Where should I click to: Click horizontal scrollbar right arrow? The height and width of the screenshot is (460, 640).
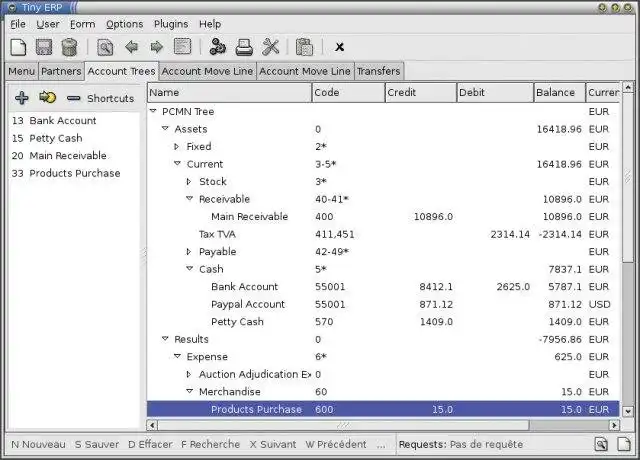(x=614, y=425)
